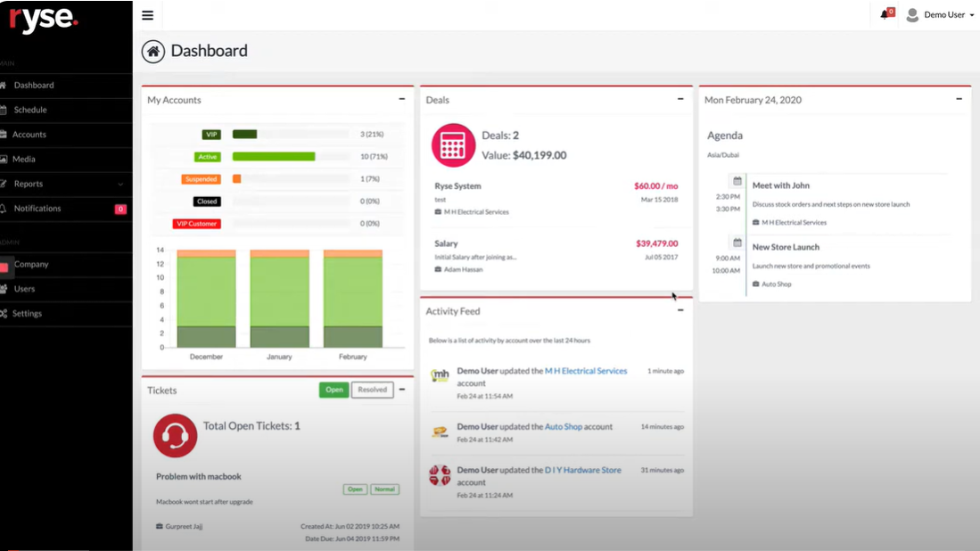Toggle the Resolved tickets filter
Viewport: 980px width, 551px height.
pos(371,390)
